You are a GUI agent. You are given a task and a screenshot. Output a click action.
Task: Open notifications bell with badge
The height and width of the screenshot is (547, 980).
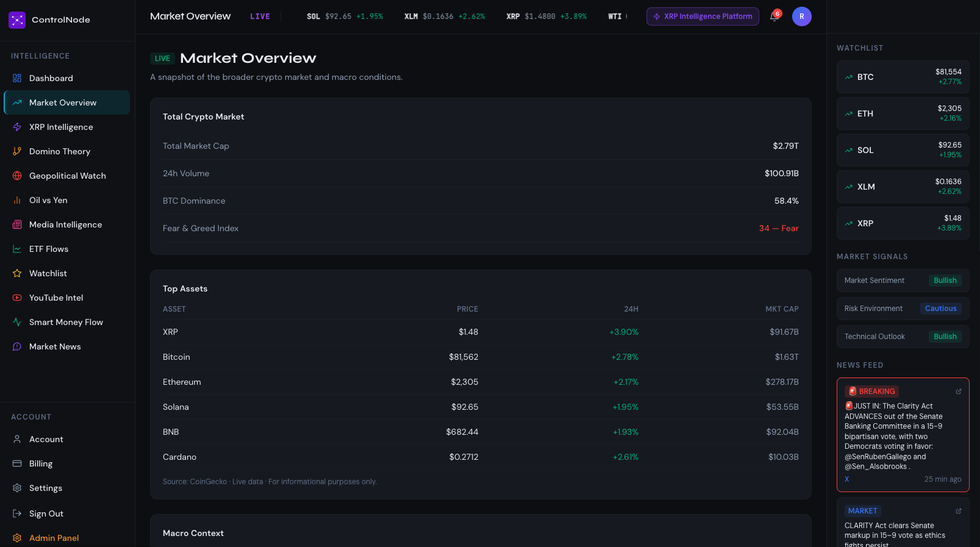click(774, 16)
